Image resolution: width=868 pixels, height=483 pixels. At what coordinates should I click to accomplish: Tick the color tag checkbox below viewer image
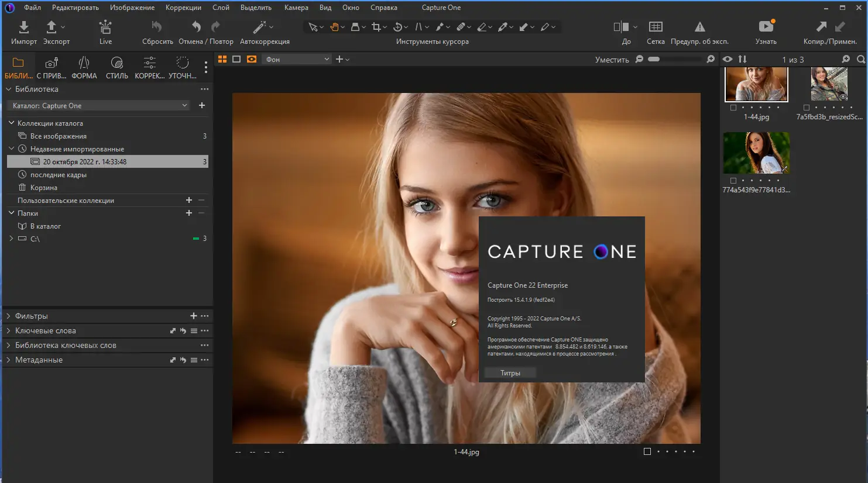click(647, 451)
